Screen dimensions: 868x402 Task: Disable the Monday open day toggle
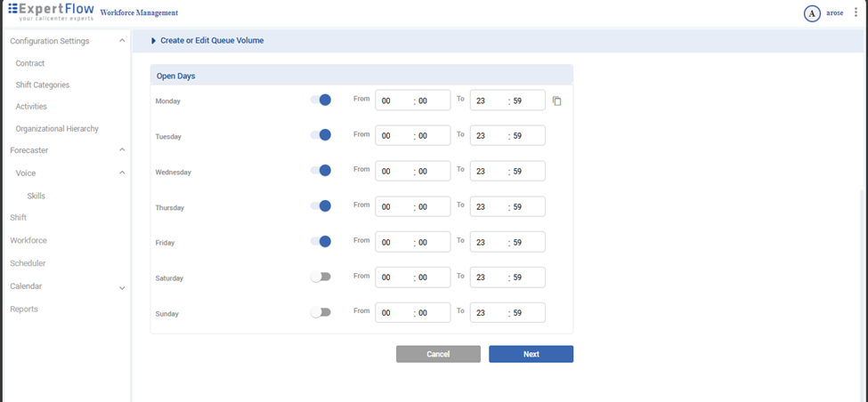(320, 100)
